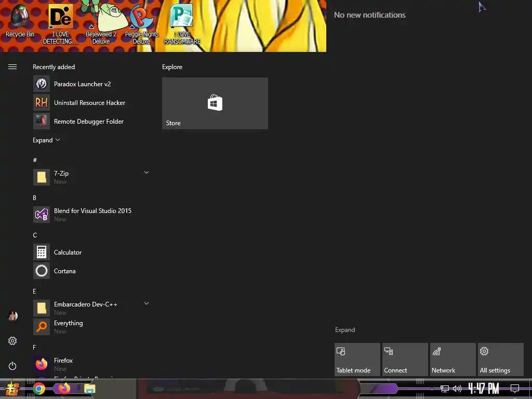Open the I LOVE DETECTING desktop shortcut
532x399 pixels.
[x=60, y=24]
